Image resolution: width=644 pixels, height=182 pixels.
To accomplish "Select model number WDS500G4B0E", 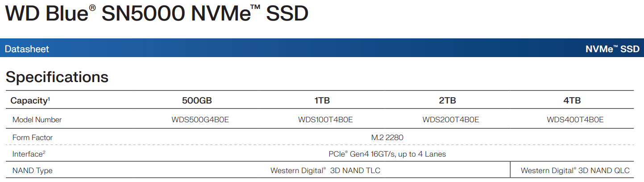I will coord(200,120).
